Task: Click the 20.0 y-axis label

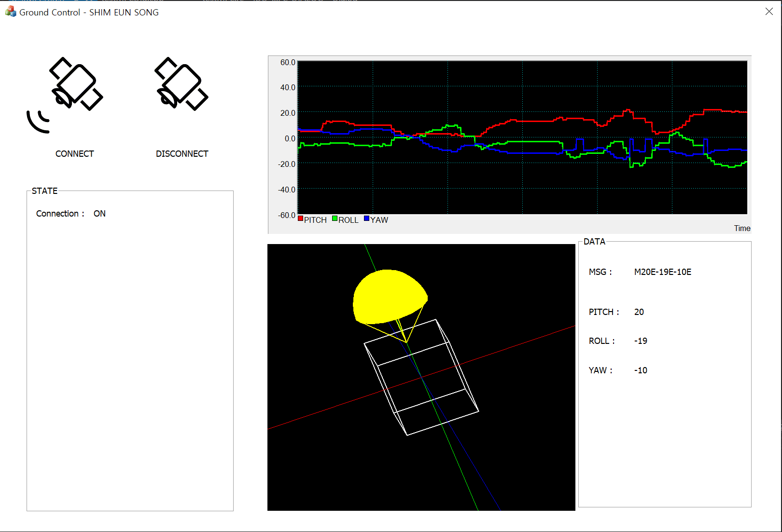Action: click(x=288, y=113)
